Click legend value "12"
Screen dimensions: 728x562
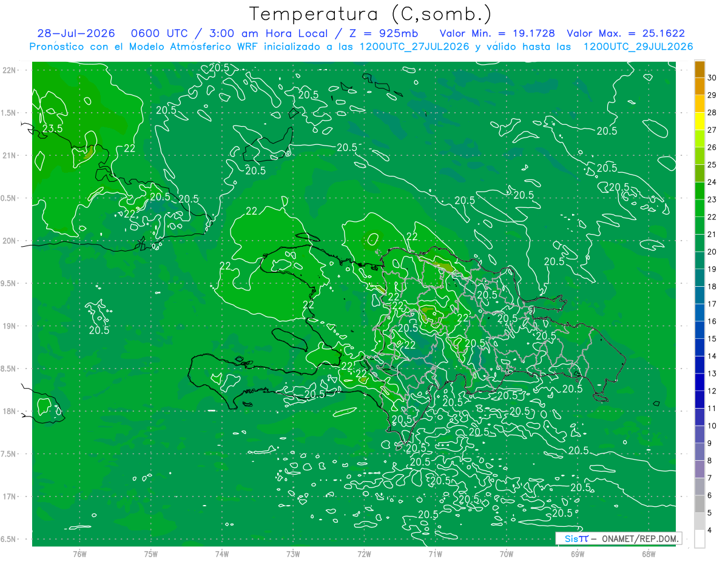point(712,391)
